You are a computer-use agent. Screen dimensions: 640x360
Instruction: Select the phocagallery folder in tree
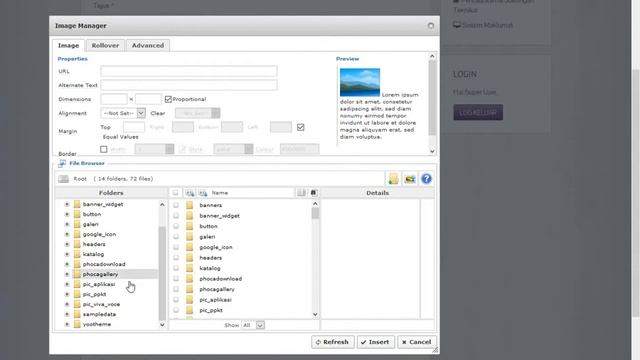point(100,274)
